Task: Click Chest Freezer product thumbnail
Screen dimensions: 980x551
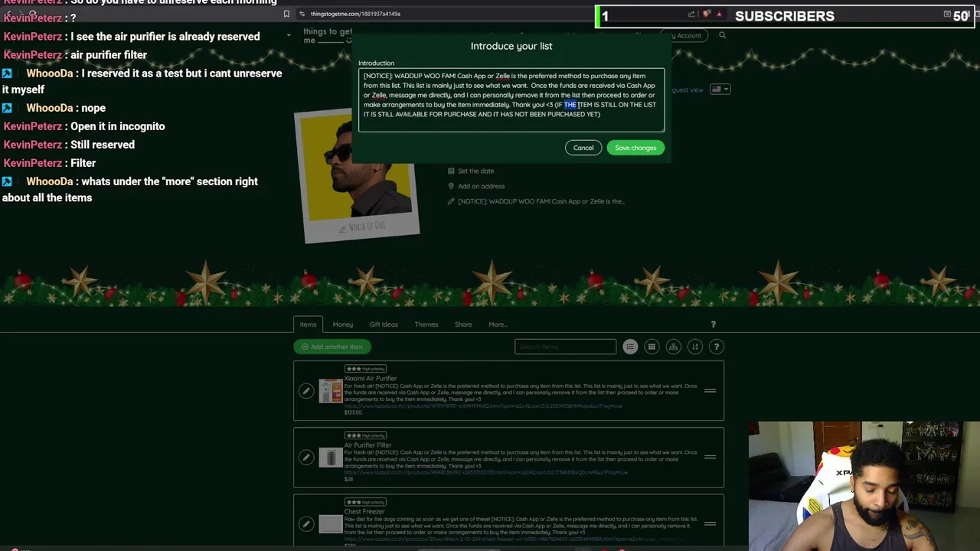Action: pos(331,524)
